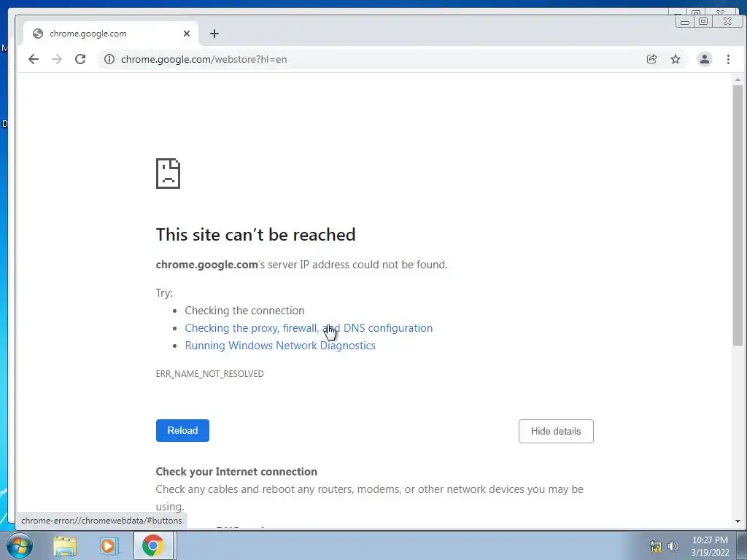Screen dimensions: 747x560
Task: Close the chrome.google.com tab
Action: point(186,34)
